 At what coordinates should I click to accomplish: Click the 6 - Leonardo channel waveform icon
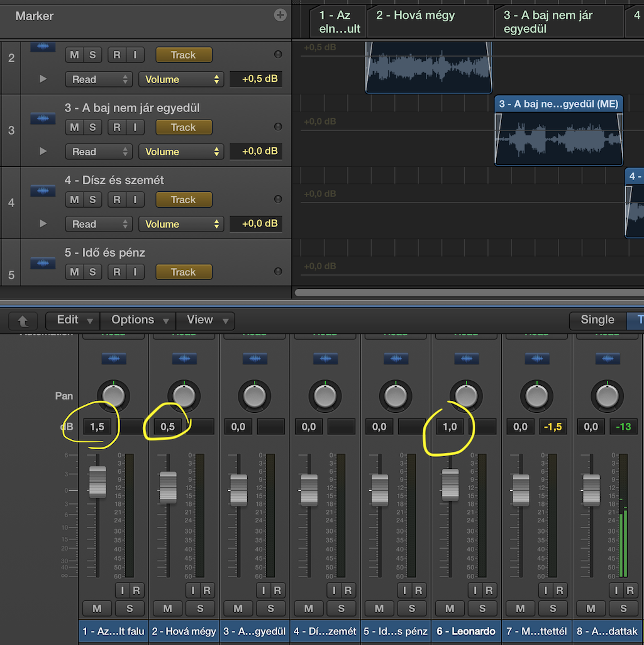(x=466, y=359)
